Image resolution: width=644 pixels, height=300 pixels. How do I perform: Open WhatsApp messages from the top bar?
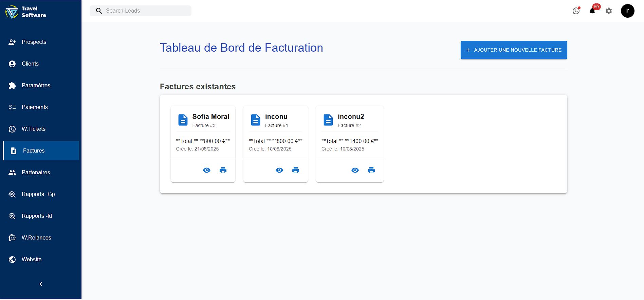coord(576,11)
